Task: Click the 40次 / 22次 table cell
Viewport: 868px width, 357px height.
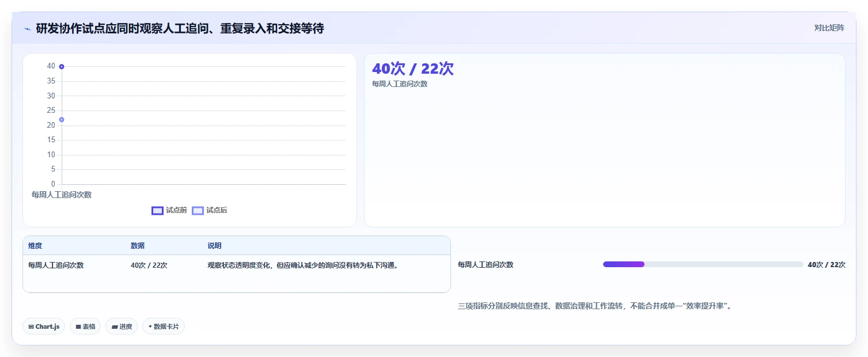Action: 149,265
